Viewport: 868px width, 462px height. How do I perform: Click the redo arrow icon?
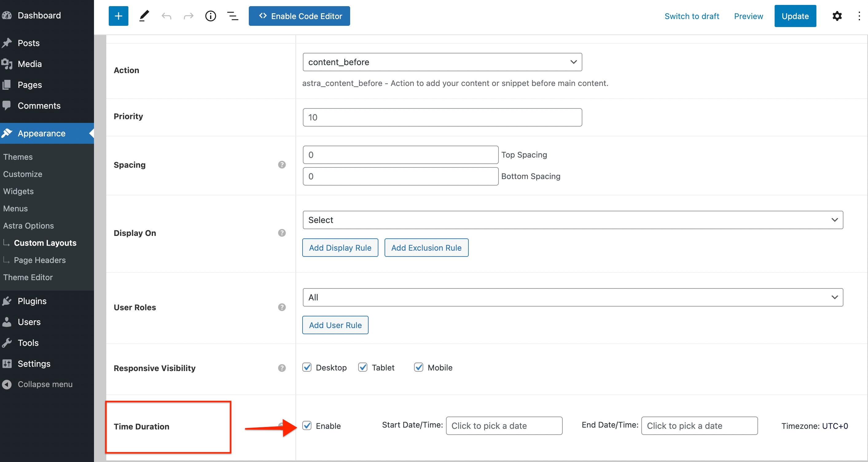click(x=188, y=16)
